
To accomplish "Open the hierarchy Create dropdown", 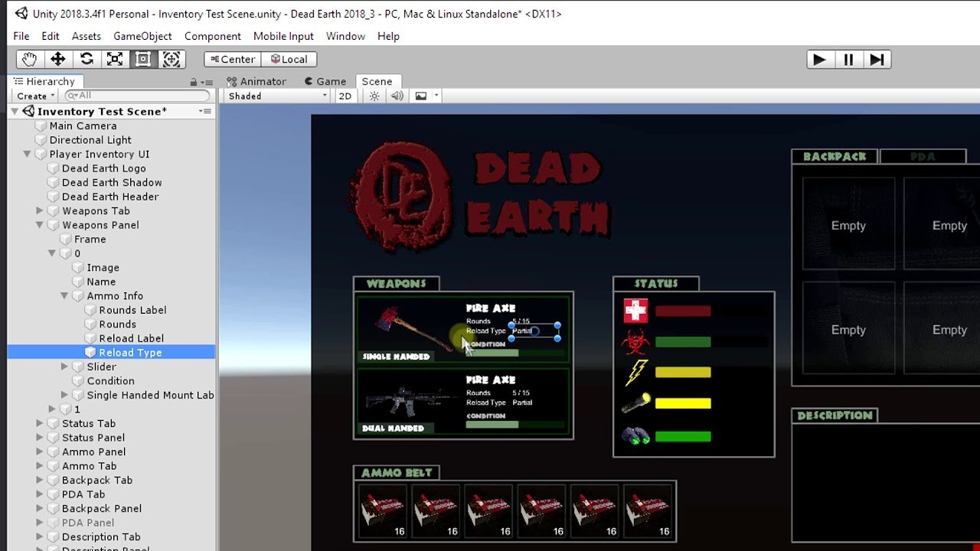I will pyautogui.click(x=36, y=96).
